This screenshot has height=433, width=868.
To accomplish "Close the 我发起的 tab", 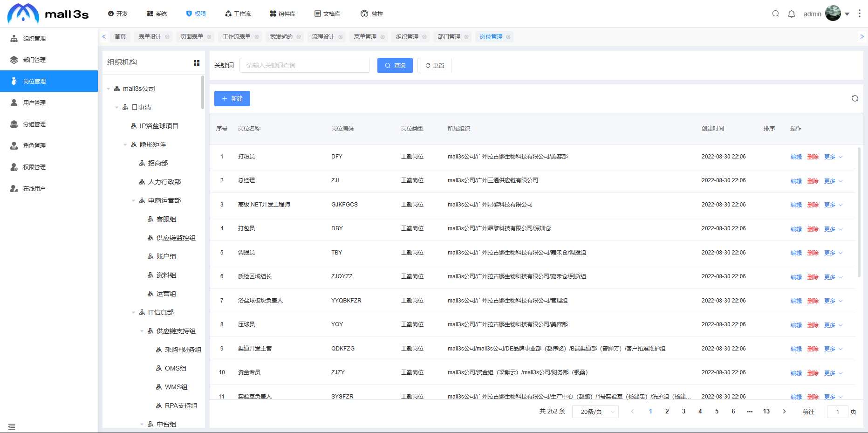I will pos(298,37).
